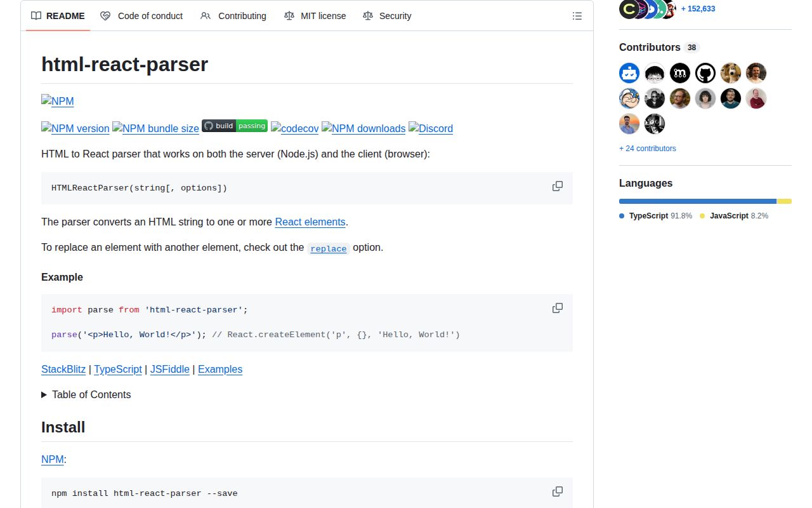Click the html-react-parser heading
This screenshot has width=812, height=508.
coord(124,64)
